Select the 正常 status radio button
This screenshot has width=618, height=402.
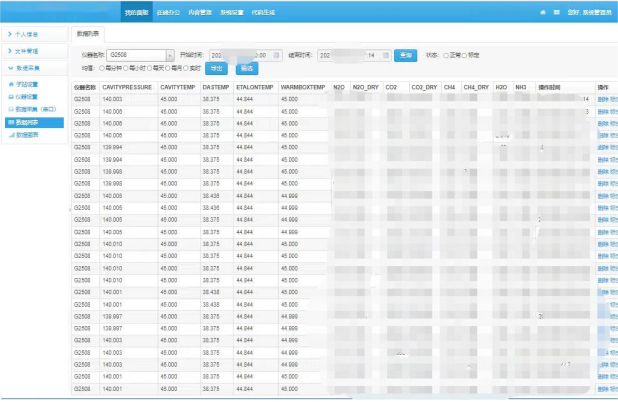pyautogui.click(x=446, y=55)
